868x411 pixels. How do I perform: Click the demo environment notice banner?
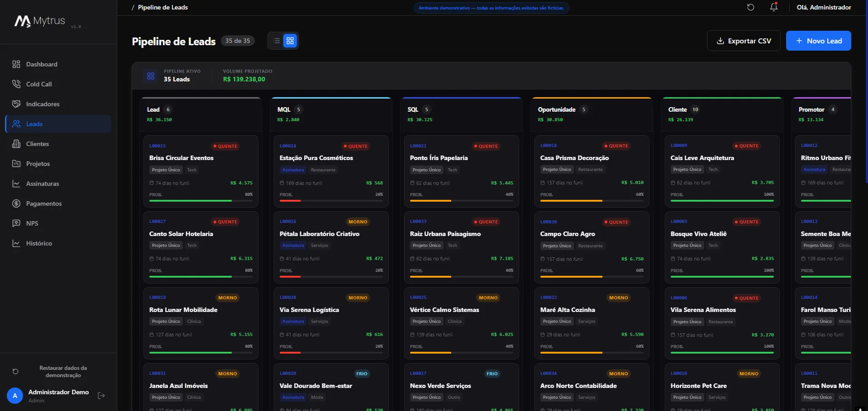click(x=491, y=8)
